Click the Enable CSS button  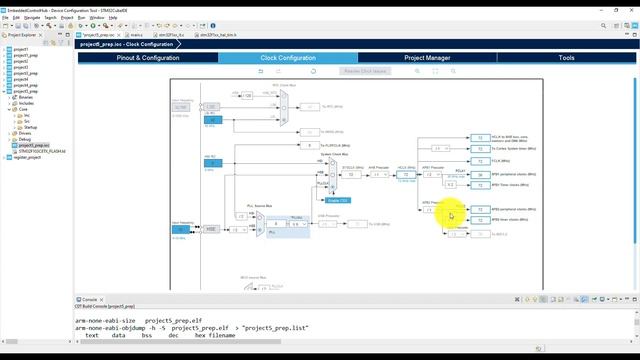338,200
